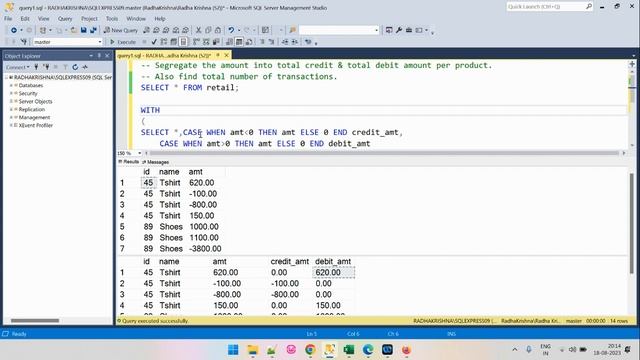This screenshot has width=640, height=360.
Task: Click the Find search box in the toolbar
Action: click(339, 30)
